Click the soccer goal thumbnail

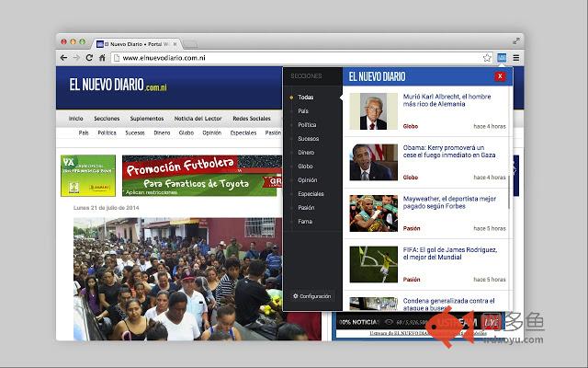click(374, 264)
